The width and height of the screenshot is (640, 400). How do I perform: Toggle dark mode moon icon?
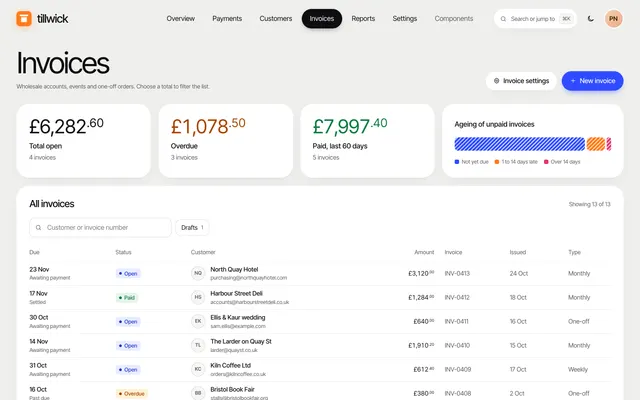pyautogui.click(x=591, y=18)
